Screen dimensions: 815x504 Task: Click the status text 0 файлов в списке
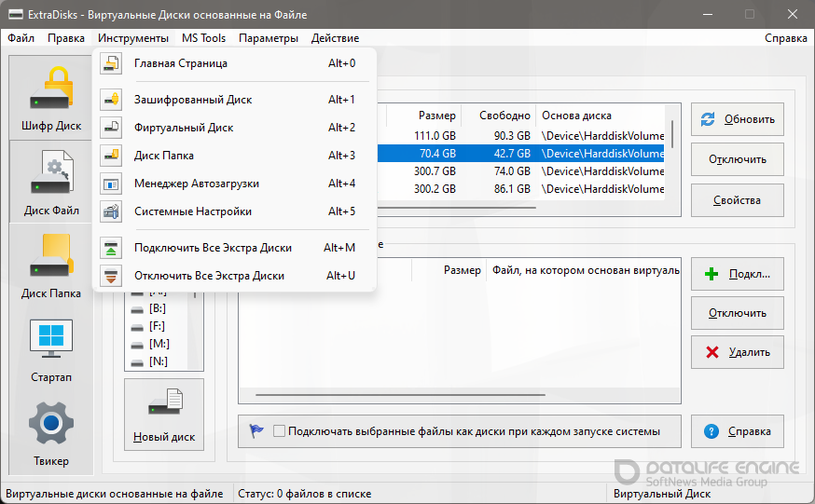tap(305, 494)
